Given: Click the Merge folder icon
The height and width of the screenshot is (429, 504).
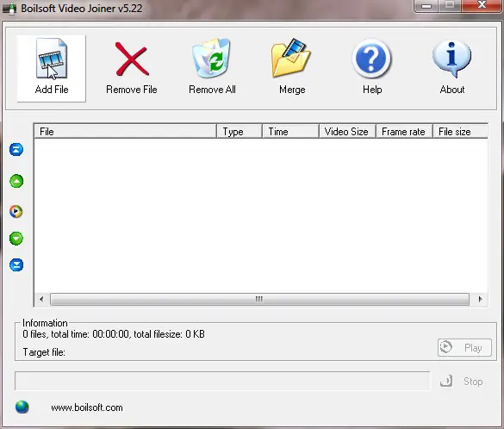Looking at the screenshot, I should point(291,59).
